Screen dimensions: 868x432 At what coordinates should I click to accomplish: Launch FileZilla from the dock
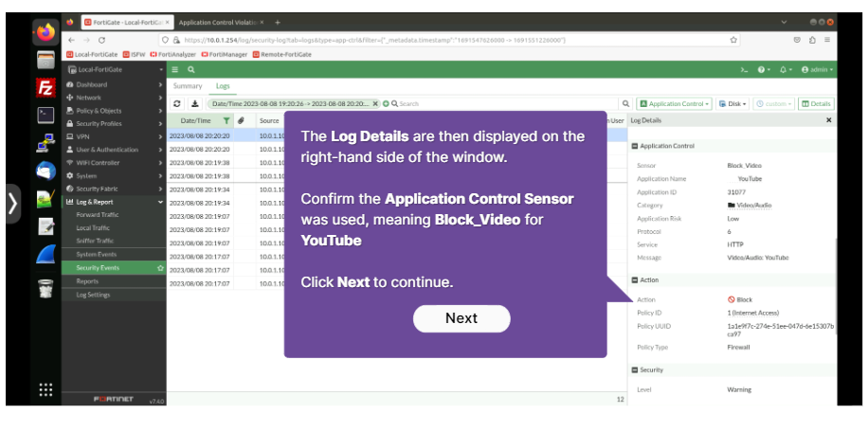point(45,87)
